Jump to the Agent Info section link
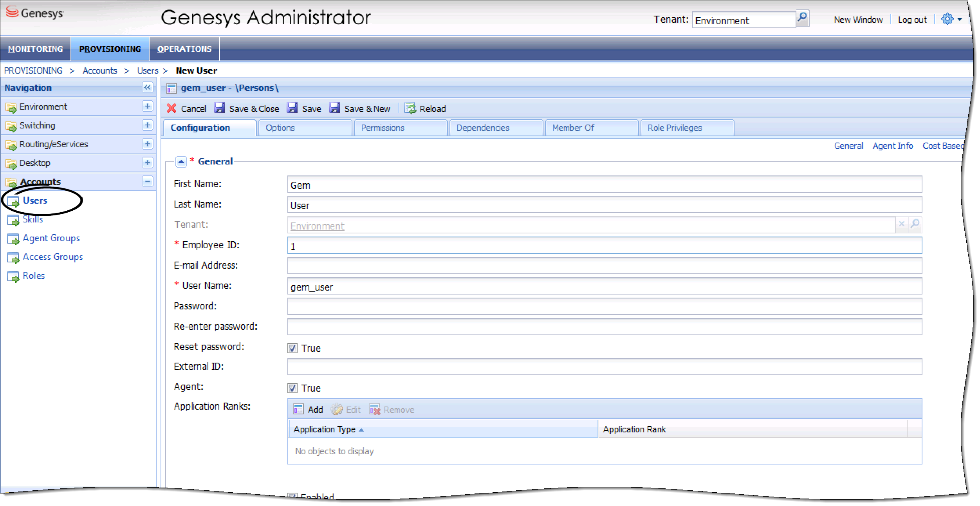Viewport: 980px width, 506px height. 892,146
